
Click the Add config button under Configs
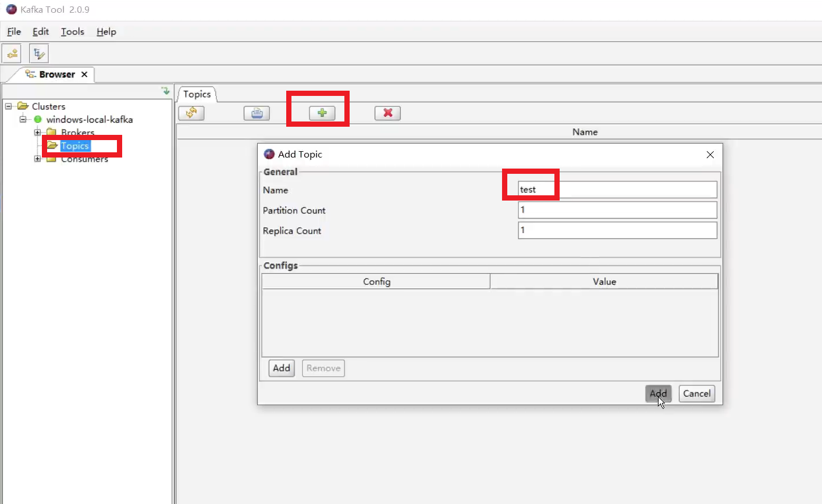[x=282, y=368]
